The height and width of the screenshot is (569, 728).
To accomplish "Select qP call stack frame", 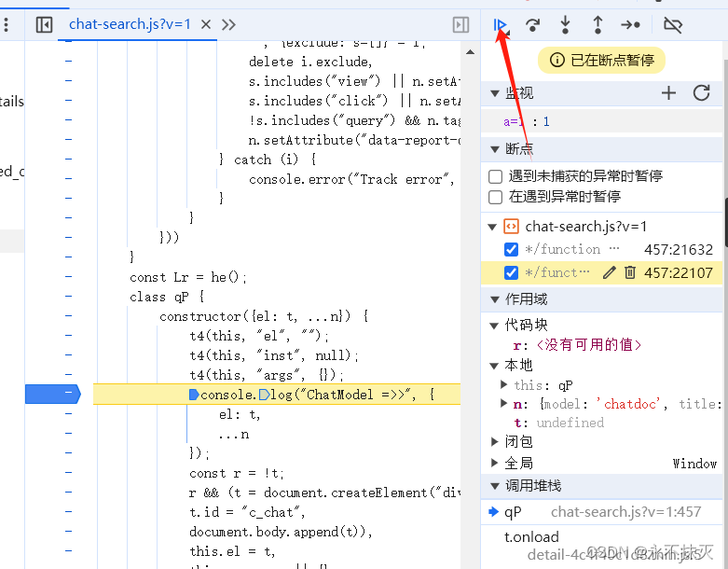I will coord(602,512).
